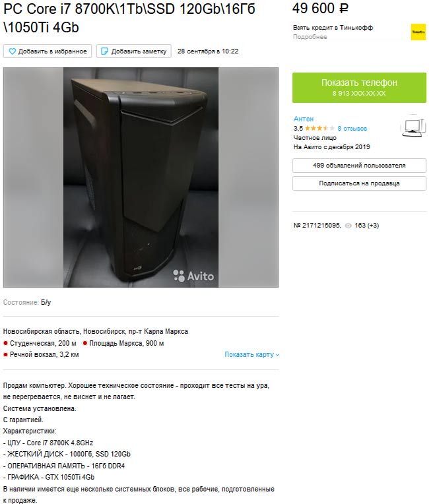Click Взять кредит в Тинькофф text

click(333, 28)
